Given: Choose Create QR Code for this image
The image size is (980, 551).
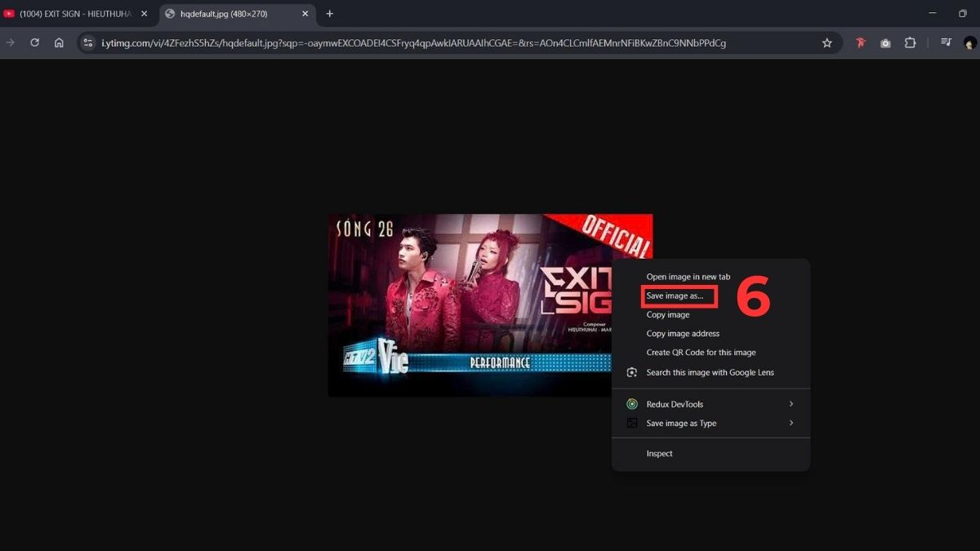Looking at the screenshot, I should tap(701, 353).
